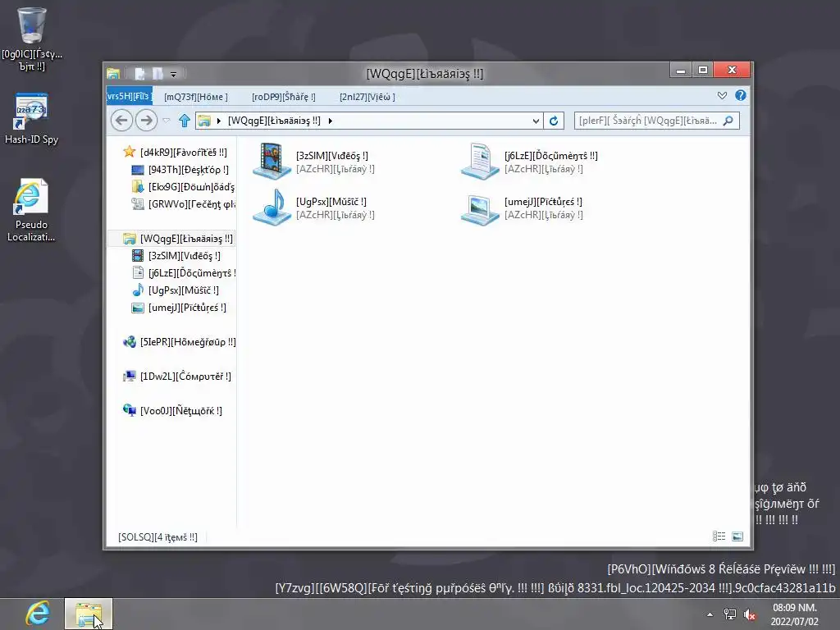Screen dimensions: 840x630
Task: Click the magnifier search icon
Action: (728, 121)
